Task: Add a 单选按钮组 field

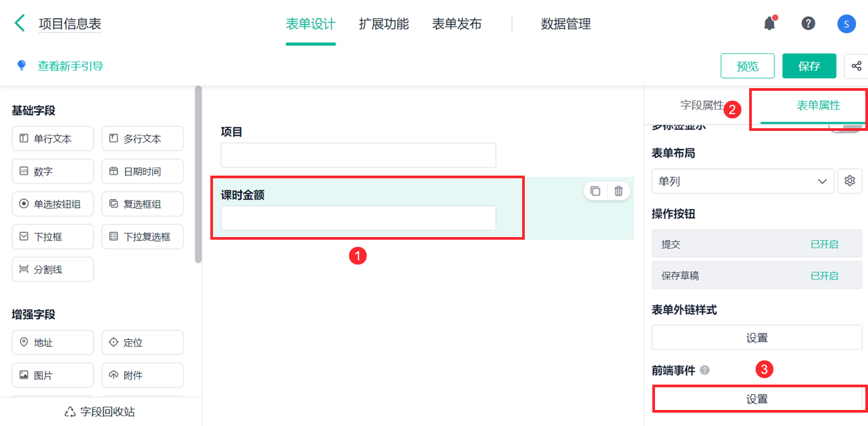Action: tap(53, 204)
